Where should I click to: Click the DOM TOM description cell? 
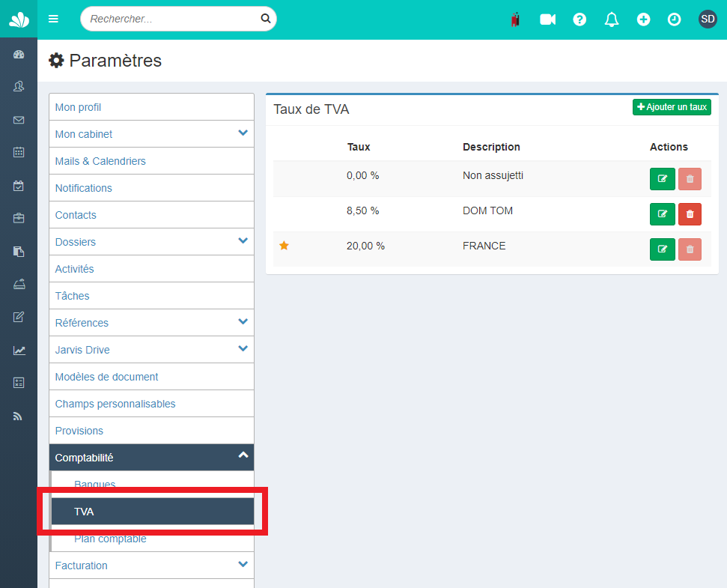pyautogui.click(x=487, y=211)
